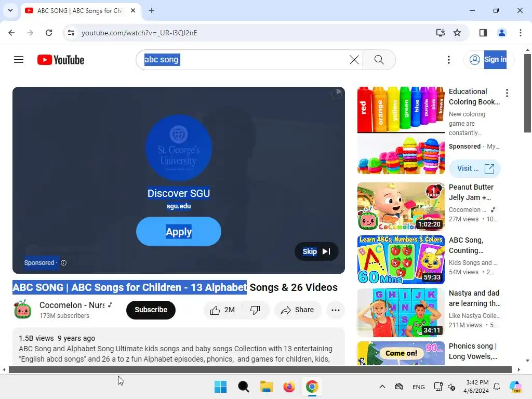View site information icon in address bar
The width and height of the screenshot is (532, 399).
[x=71, y=33]
